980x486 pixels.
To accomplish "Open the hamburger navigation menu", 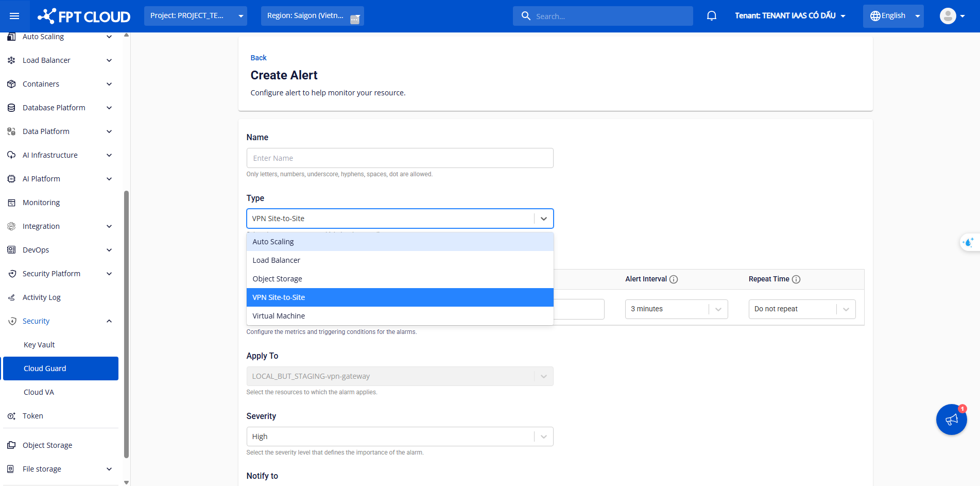I will (x=14, y=16).
